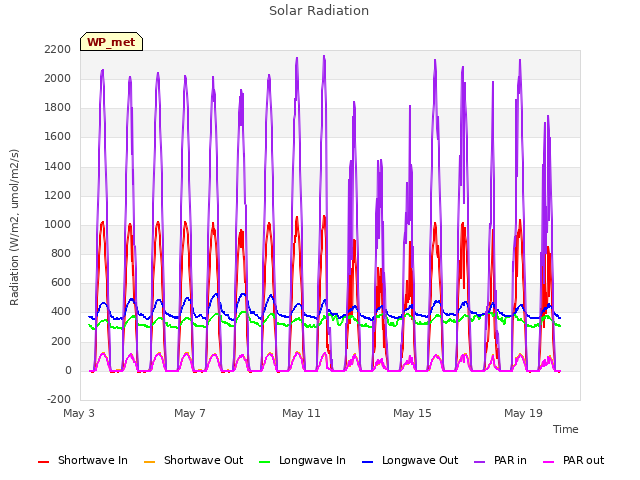Screen dimensions: 640x480
Task: Click the May 15 x-axis label
Action: coord(412,413)
